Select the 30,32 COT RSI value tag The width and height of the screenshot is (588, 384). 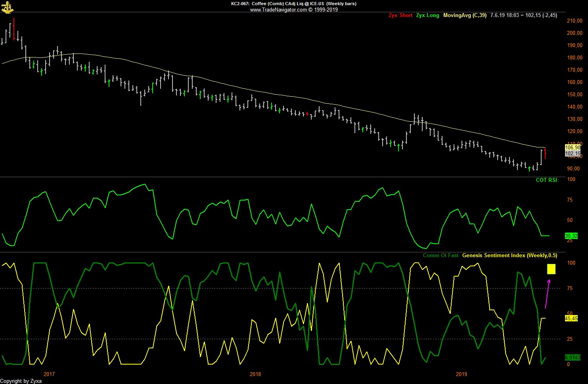click(x=571, y=236)
